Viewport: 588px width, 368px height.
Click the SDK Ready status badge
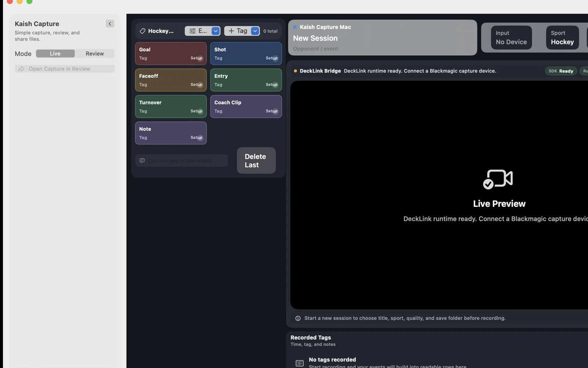coord(561,71)
